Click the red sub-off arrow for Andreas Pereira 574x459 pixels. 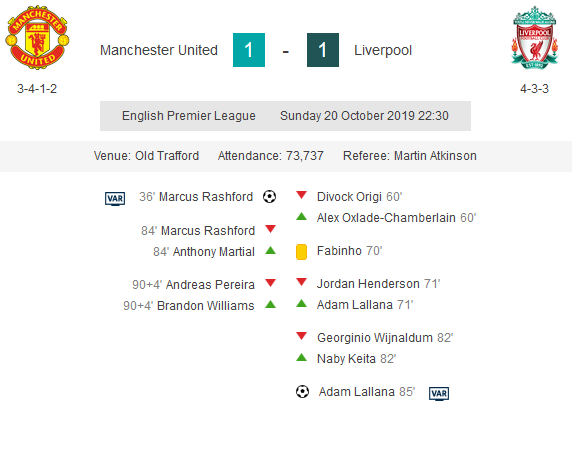pos(270,283)
